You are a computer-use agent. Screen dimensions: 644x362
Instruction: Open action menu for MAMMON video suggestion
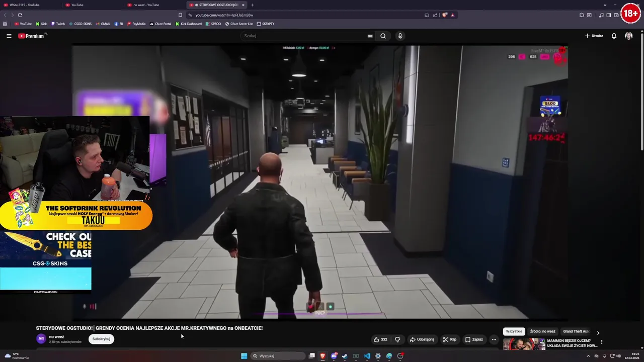tap(601, 342)
